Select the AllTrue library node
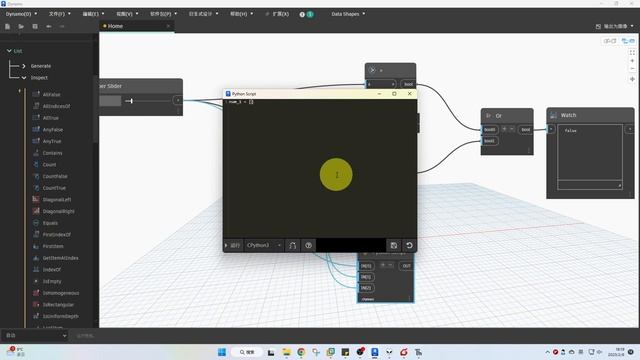 [x=51, y=118]
